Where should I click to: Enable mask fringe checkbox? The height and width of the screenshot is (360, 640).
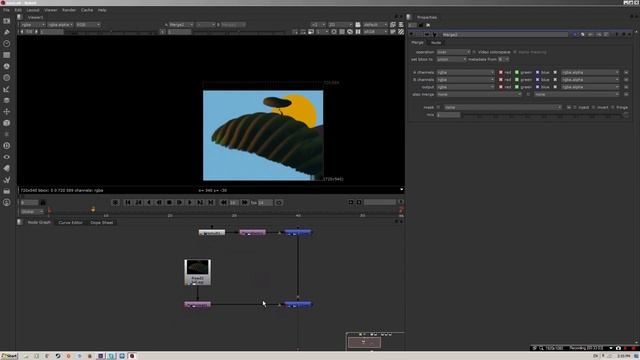point(613,107)
